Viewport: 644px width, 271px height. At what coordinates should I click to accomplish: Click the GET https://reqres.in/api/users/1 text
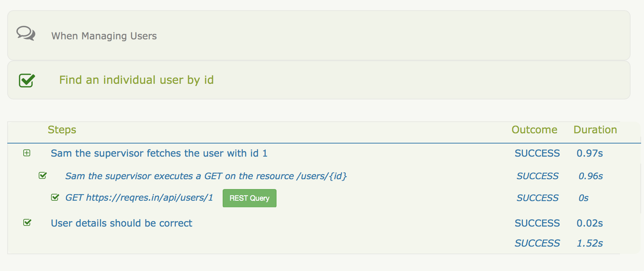pyautogui.click(x=139, y=198)
